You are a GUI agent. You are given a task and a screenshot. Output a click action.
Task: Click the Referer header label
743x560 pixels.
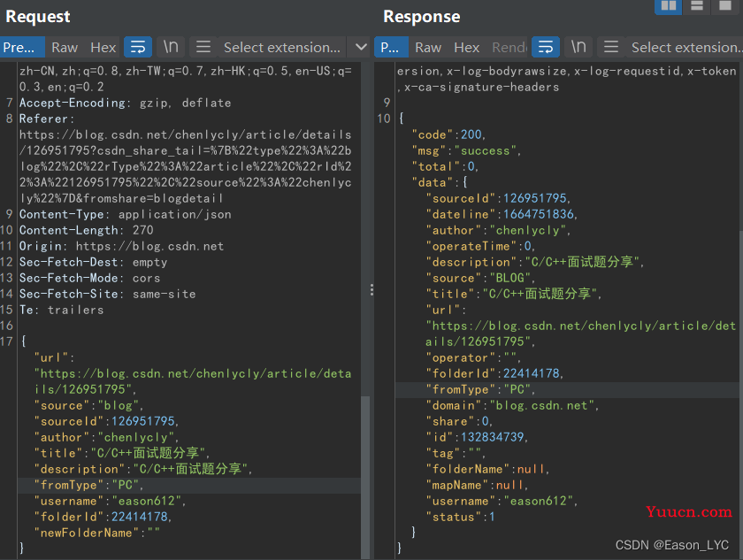[x=46, y=119]
